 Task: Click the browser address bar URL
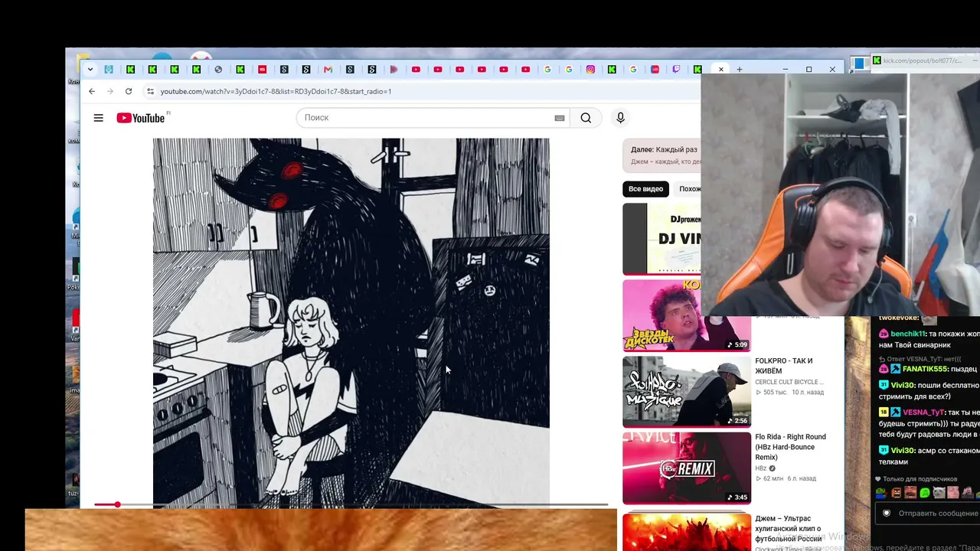(x=276, y=91)
